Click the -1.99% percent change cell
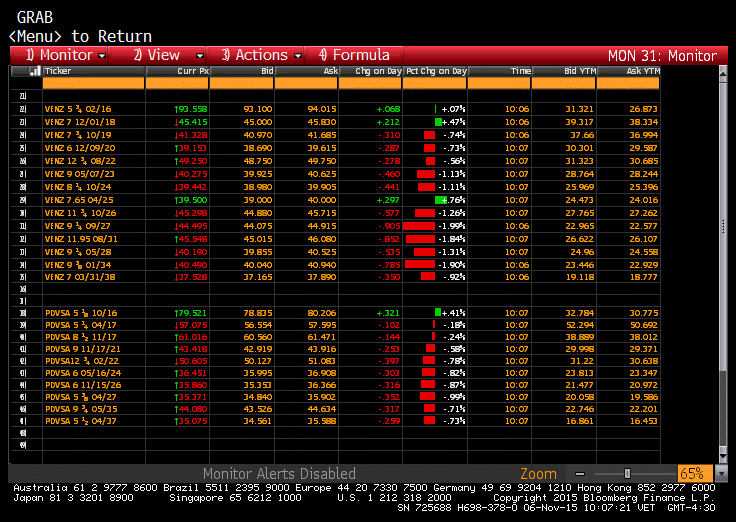736x522 pixels. 434,226
